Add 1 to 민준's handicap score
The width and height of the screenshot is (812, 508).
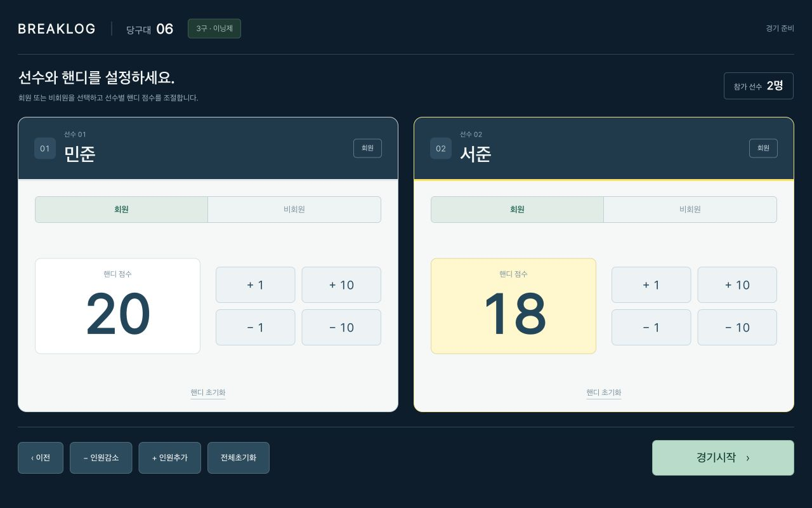[256, 285]
